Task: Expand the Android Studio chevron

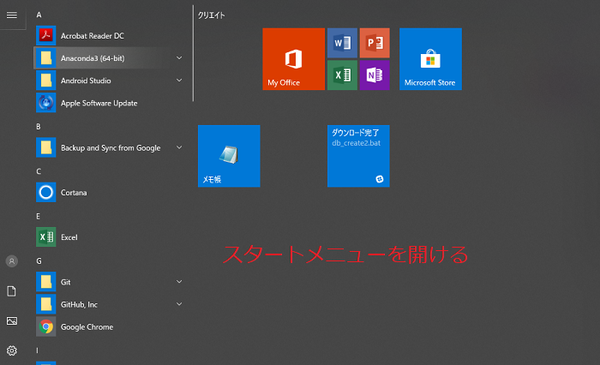Action: pos(179,80)
